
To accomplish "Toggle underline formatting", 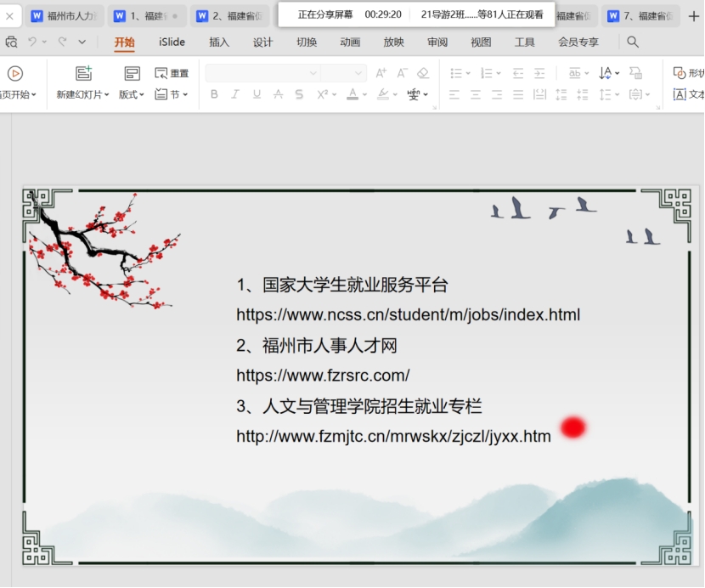I will click(257, 94).
